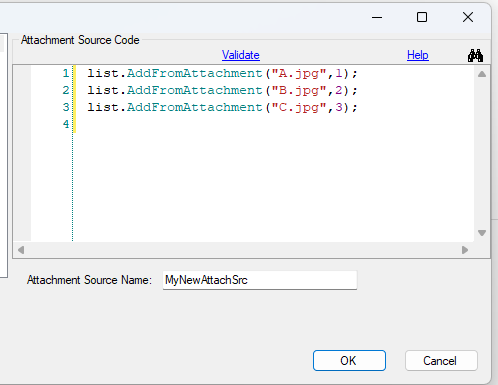Click the Validate link

pos(241,55)
